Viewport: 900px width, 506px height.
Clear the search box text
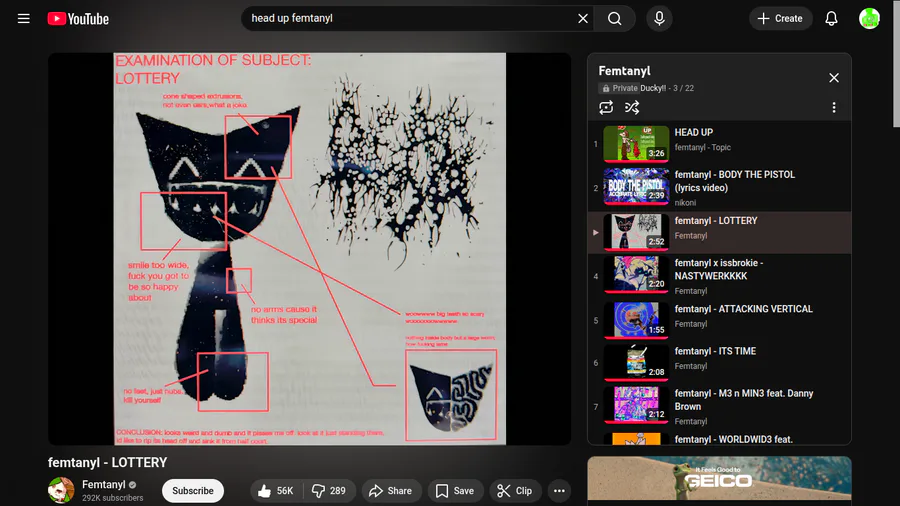point(583,18)
